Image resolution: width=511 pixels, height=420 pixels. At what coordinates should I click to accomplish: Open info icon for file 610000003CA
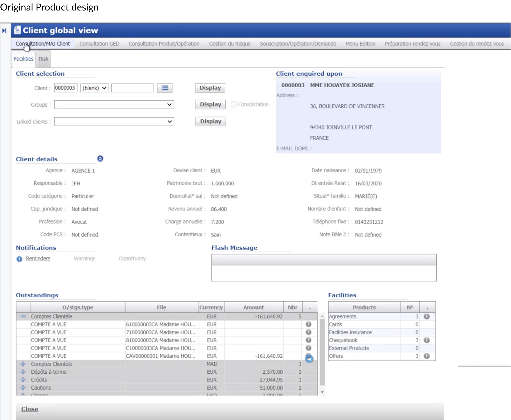[x=308, y=324]
